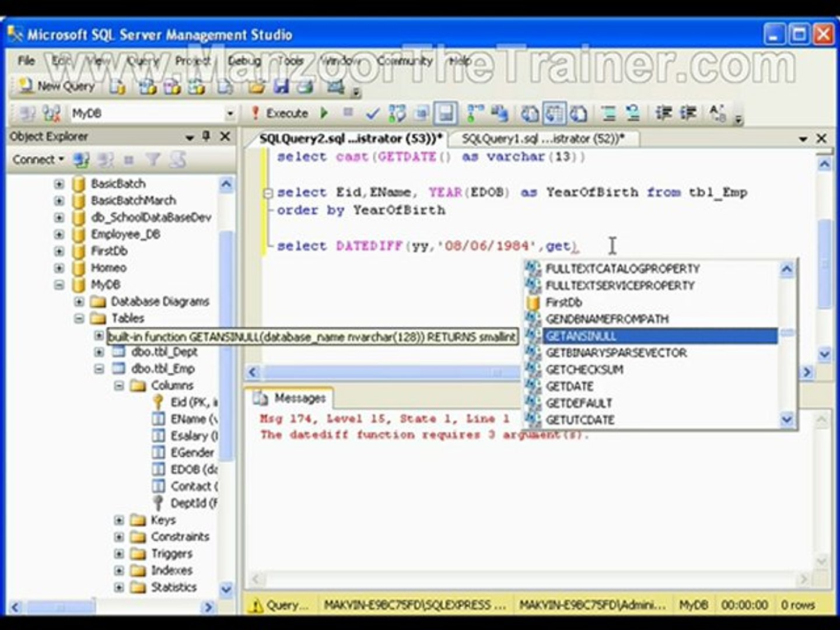Toggle IntelliSense enabled button
840x630 pixels.
446,113
